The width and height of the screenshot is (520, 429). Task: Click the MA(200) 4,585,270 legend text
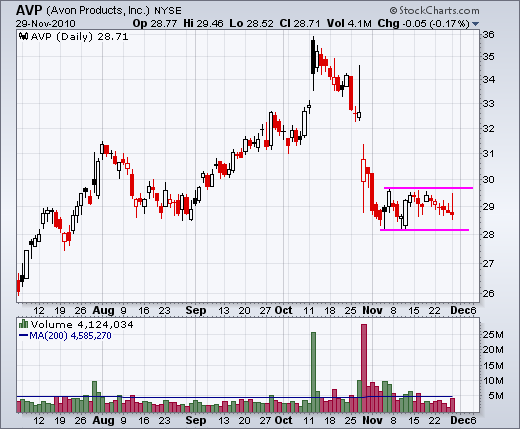click(70, 335)
